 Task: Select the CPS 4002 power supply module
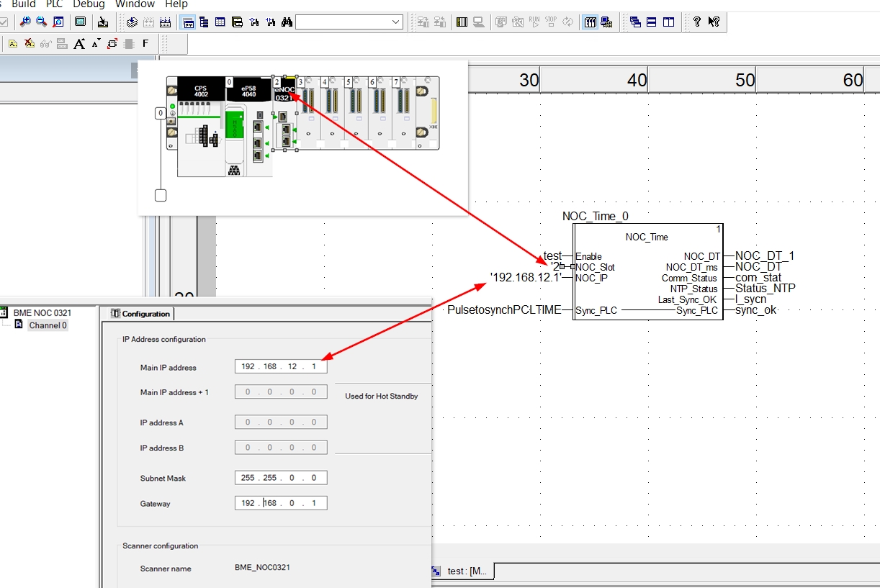[x=201, y=126]
